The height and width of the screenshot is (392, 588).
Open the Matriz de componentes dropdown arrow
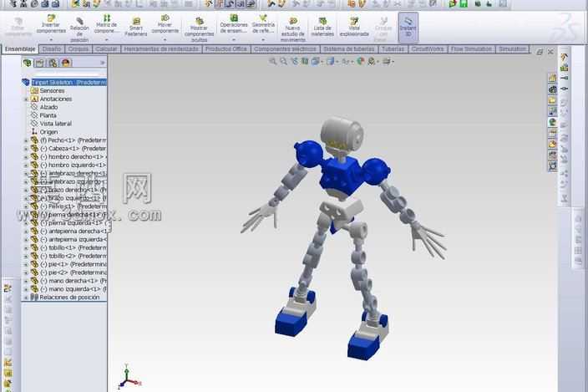click(x=107, y=39)
